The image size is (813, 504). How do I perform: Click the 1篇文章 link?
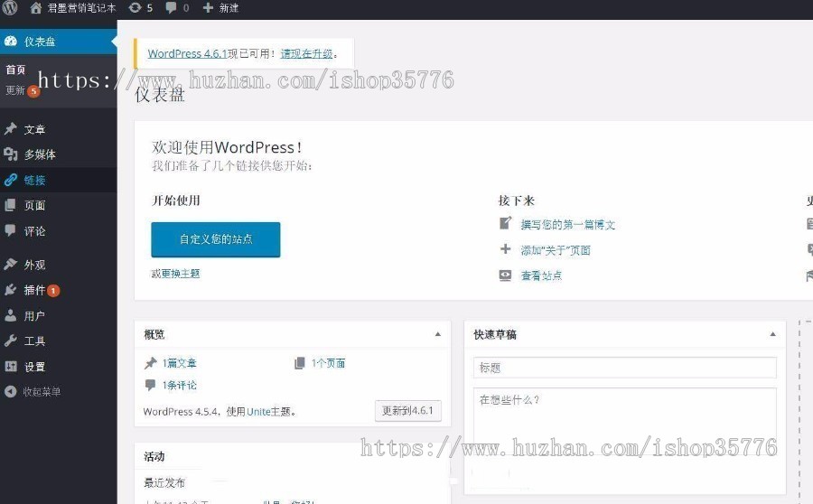pyautogui.click(x=180, y=363)
